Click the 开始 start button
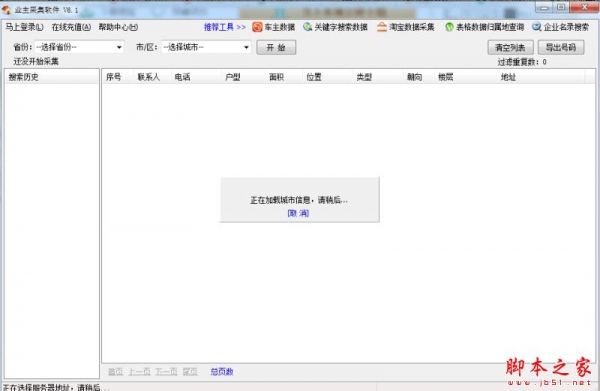The height and width of the screenshot is (391, 600). [276, 47]
